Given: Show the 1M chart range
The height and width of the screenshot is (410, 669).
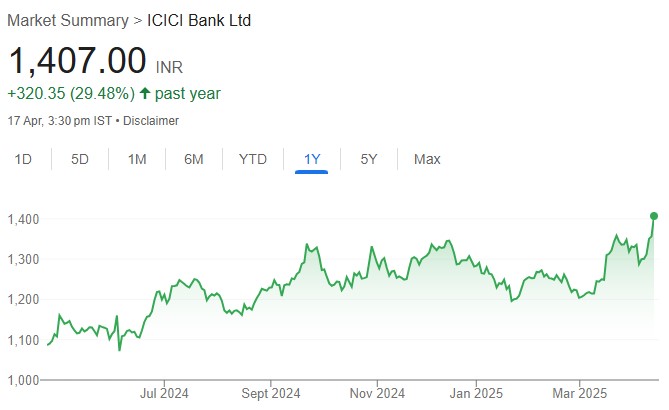Looking at the screenshot, I should pyautogui.click(x=137, y=159).
